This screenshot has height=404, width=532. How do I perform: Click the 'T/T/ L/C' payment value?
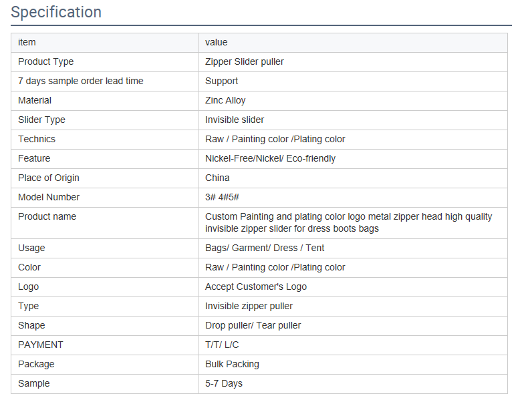click(222, 345)
